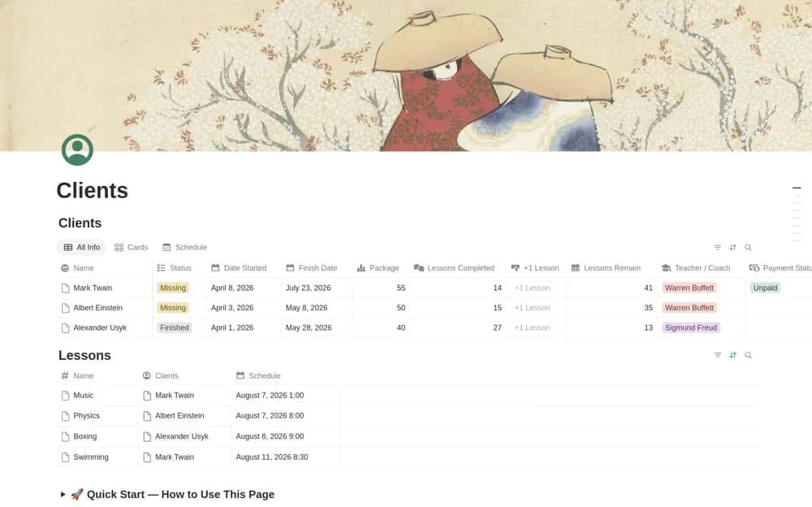Click icon of Lessons Completed column
This screenshot has height=507, width=812.
[419, 268]
